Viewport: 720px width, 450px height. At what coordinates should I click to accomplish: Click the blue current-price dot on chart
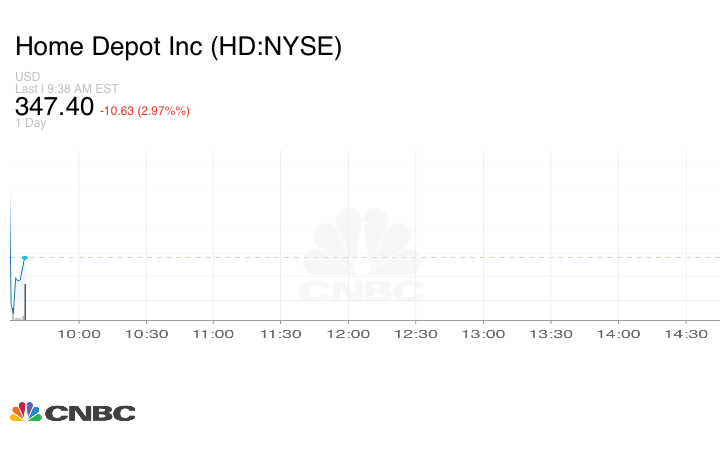tap(24, 258)
